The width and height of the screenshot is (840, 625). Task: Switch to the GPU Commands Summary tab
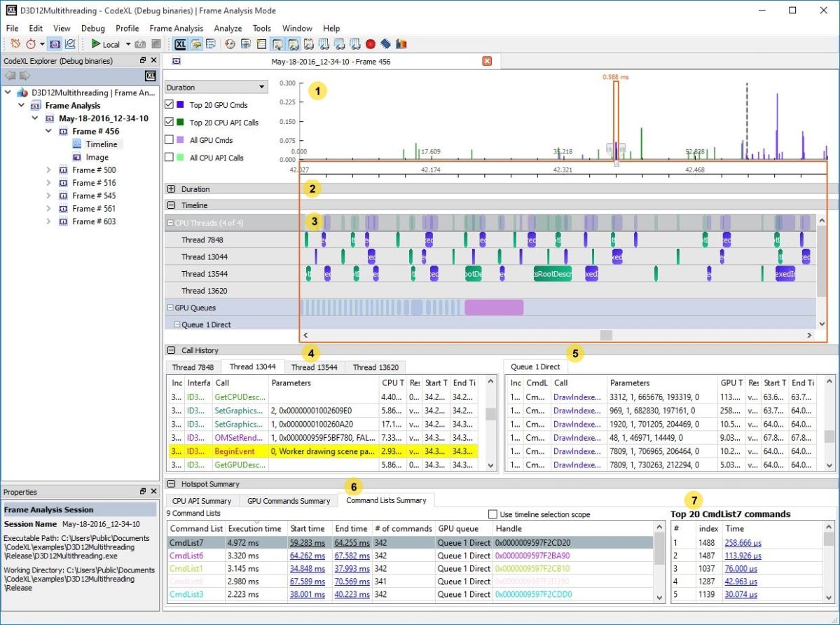tap(288, 501)
